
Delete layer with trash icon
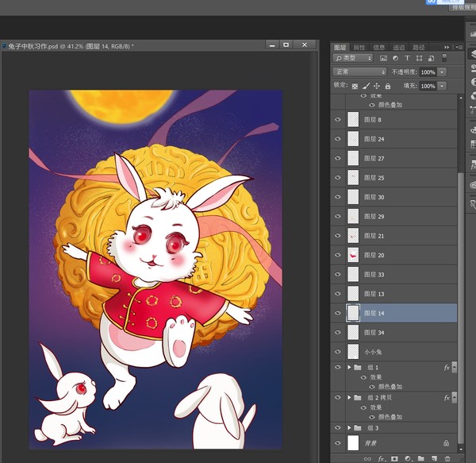click(447, 458)
